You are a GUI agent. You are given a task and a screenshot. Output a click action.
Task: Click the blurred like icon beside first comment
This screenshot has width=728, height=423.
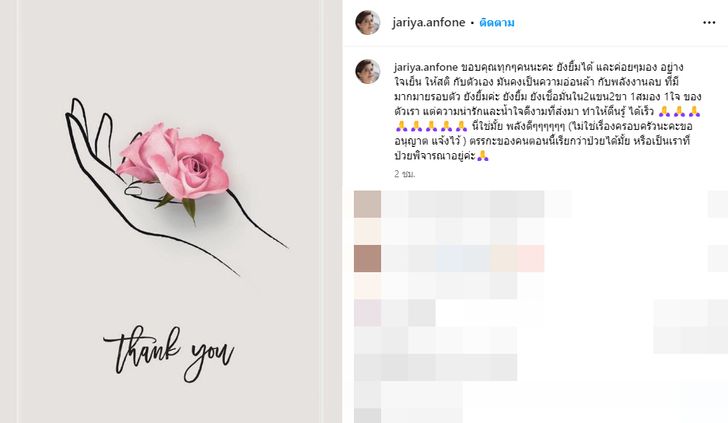tap(718, 204)
